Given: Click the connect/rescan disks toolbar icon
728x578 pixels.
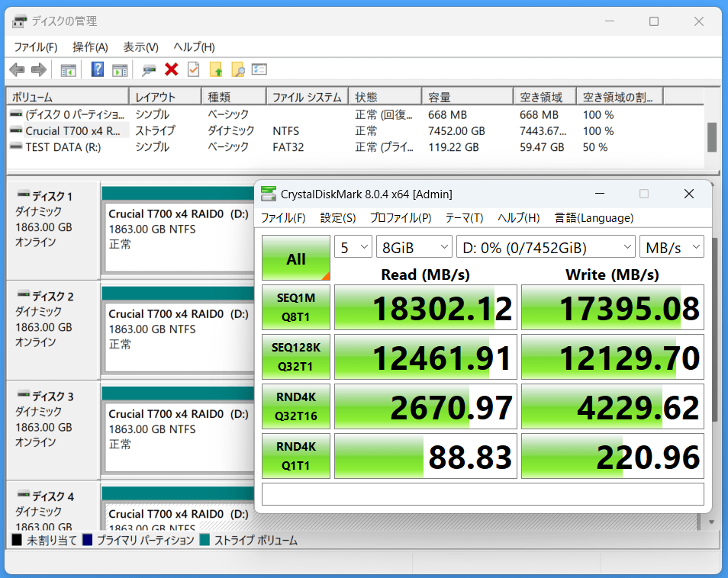Looking at the screenshot, I should coord(149,70).
